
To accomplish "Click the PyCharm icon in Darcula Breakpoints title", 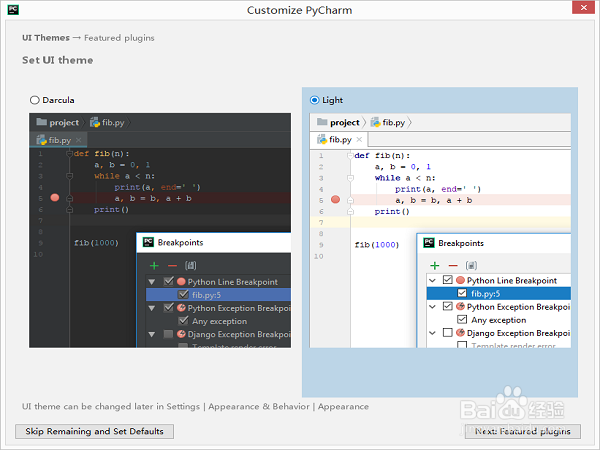I will [x=148, y=242].
